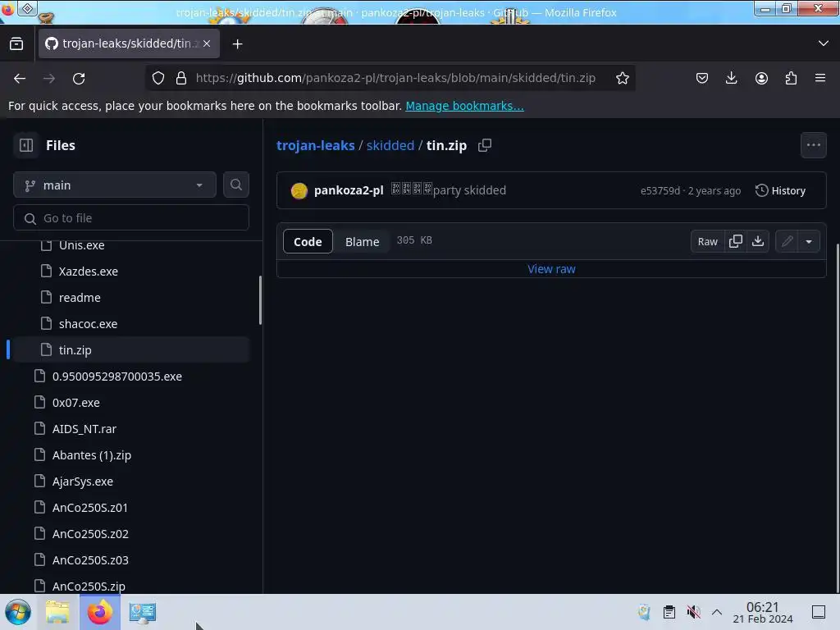Go to skidded folder breadcrumb
This screenshot has width=840, height=630.
click(x=390, y=145)
